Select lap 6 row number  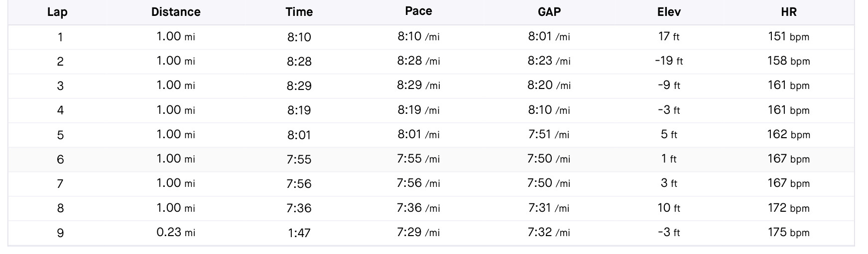point(60,160)
